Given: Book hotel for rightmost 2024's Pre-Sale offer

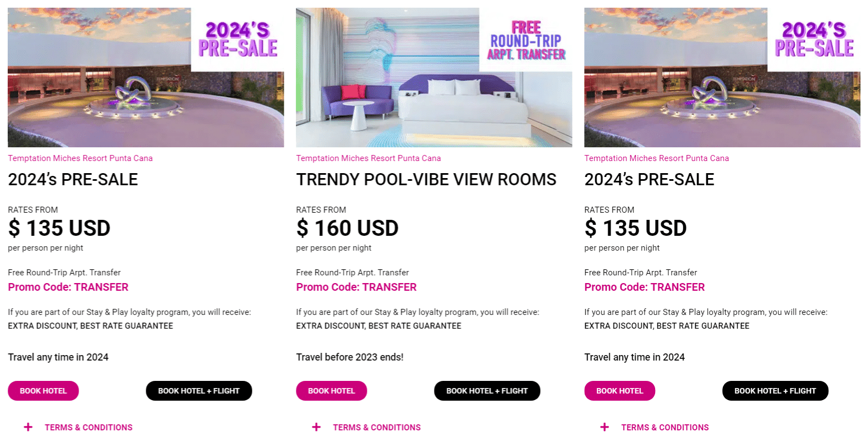Looking at the screenshot, I should 620,391.
